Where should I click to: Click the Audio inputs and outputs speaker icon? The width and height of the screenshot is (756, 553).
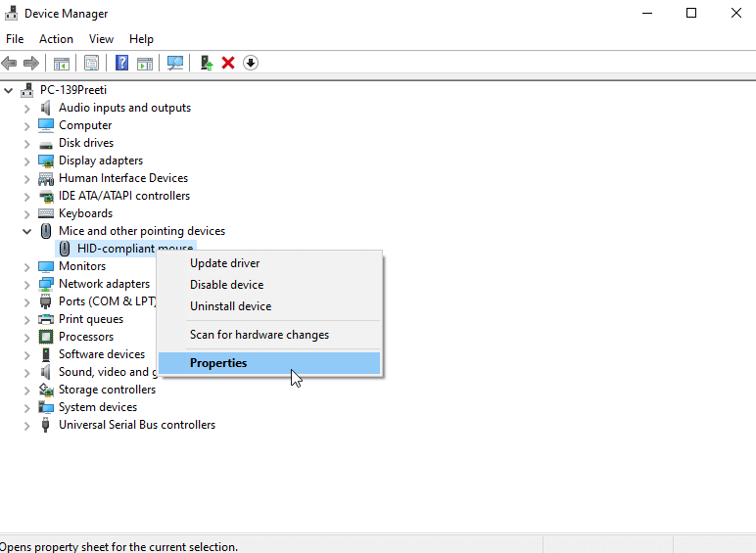click(x=45, y=108)
